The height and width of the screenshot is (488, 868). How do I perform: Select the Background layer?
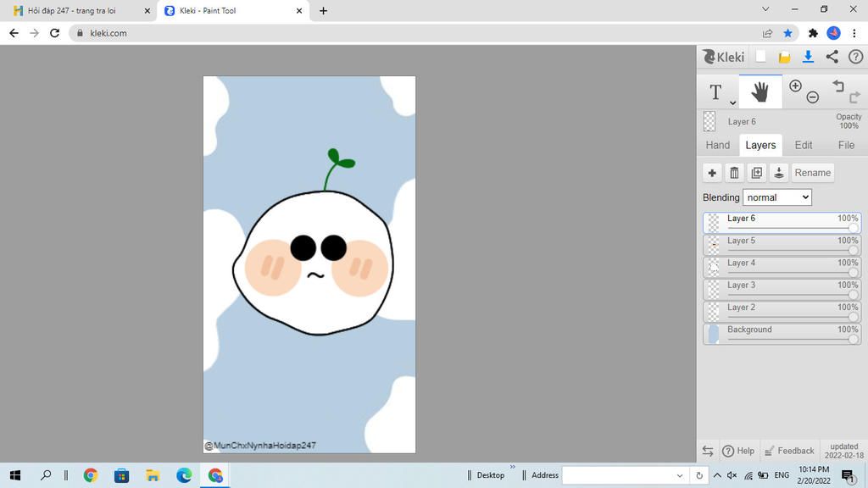point(782,334)
